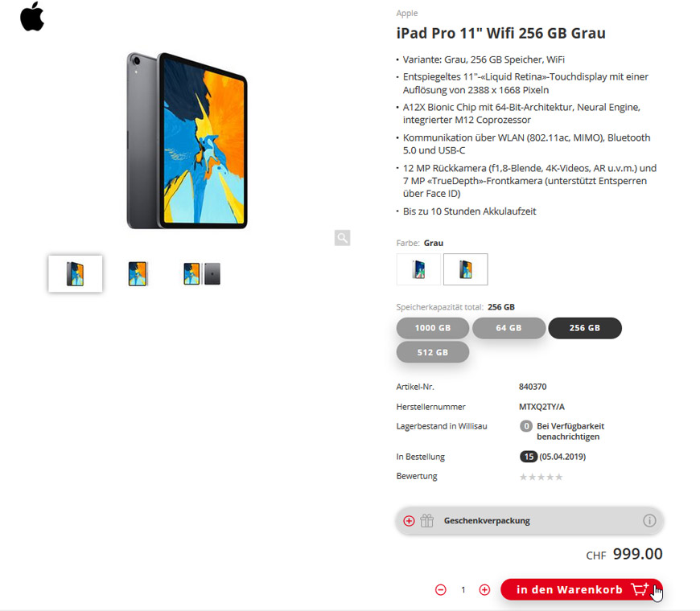This screenshot has width=700, height=611.
Task: Click the gift box icon
Action: click(x=426, y=520)
